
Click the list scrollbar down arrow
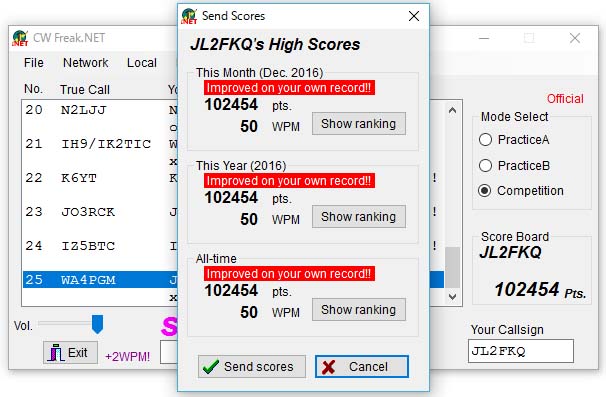point(453,297)
